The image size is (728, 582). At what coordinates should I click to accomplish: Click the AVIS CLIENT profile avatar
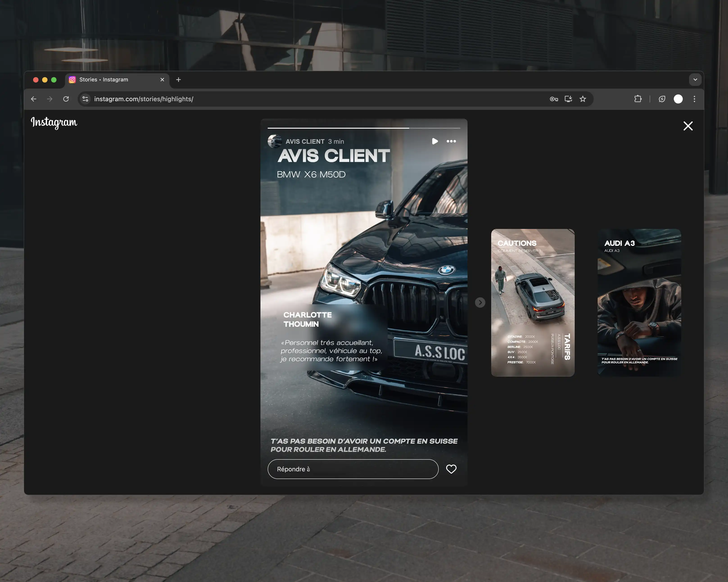point(275,141)
